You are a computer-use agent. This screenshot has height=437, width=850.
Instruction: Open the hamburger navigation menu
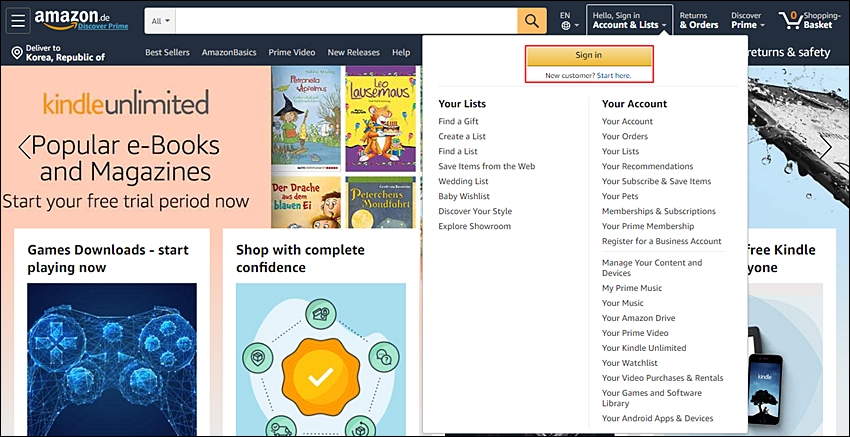[18, 21]
